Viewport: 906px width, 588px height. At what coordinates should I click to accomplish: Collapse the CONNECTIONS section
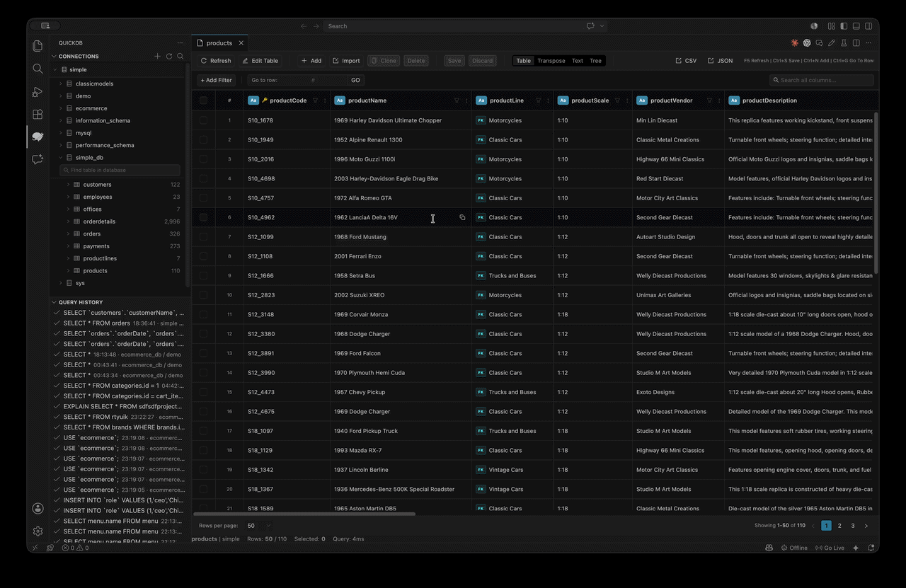click(54, 56)
